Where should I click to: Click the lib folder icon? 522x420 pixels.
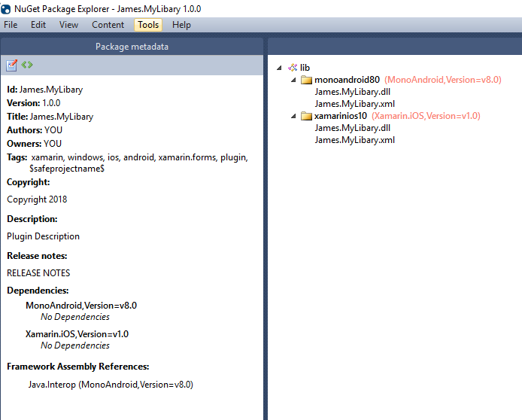tap(293, 68)
